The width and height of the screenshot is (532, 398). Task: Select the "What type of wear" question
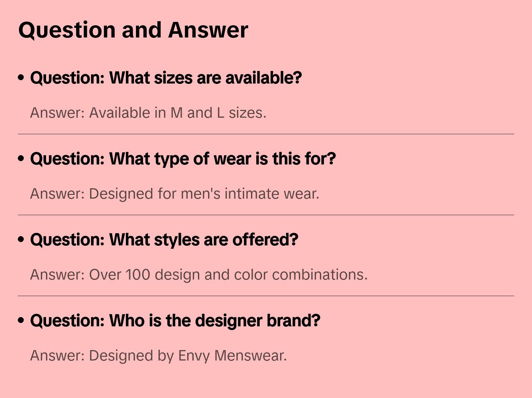click(183, 159)
